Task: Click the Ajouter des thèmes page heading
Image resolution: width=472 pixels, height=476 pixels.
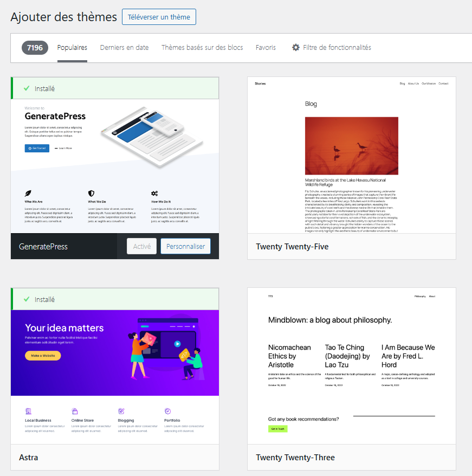Action: click(64, 17)
